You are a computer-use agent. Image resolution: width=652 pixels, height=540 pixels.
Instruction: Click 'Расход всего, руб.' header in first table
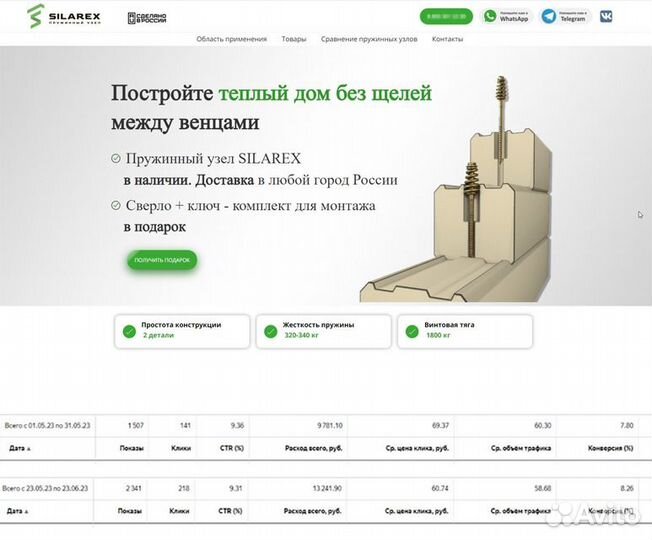tap(314, 448)
